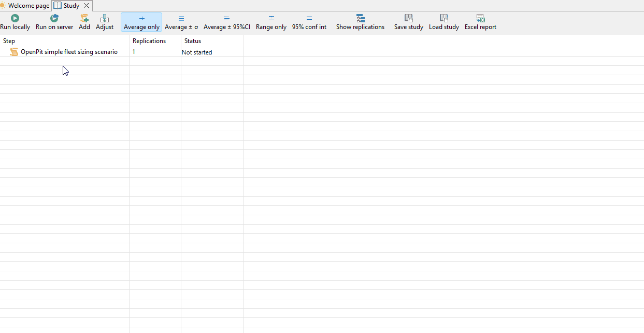Click the Step column header
The image size is (644, 333).
pos(64,41)
